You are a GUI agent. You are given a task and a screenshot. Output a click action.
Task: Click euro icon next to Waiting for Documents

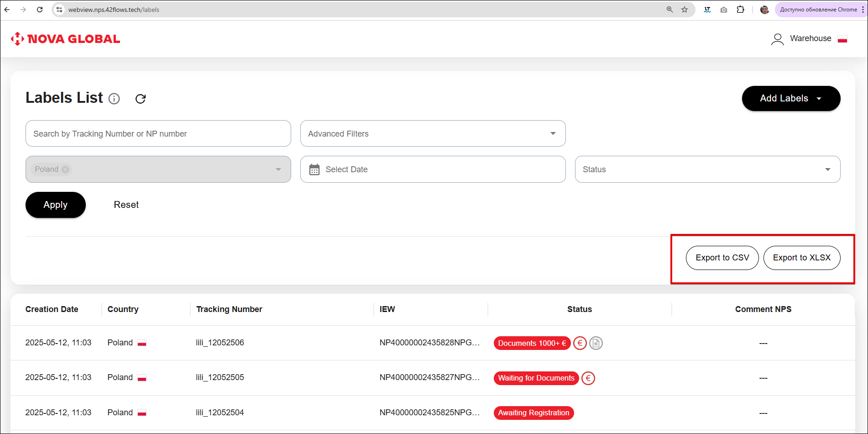coord(588,378)
